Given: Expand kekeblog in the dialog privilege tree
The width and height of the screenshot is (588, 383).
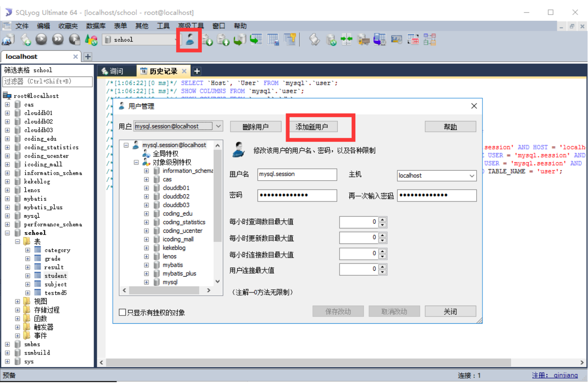Looking at the screenshot, I should point(146,248).
